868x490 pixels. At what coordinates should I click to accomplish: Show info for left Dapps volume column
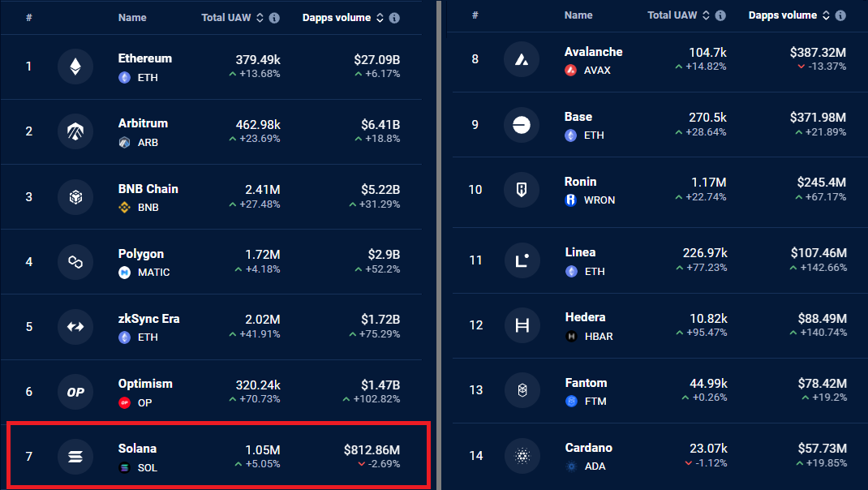tap(394, 18)
